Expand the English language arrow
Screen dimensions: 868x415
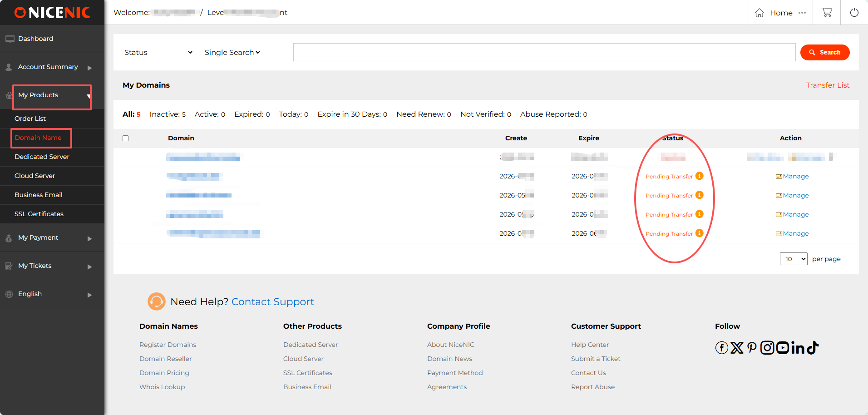tap(90, 295)
